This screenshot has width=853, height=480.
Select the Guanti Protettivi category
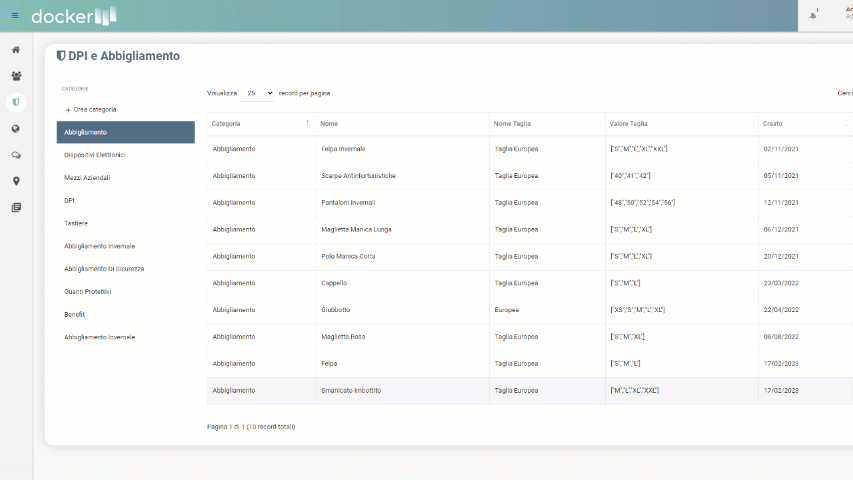[88, 291]
